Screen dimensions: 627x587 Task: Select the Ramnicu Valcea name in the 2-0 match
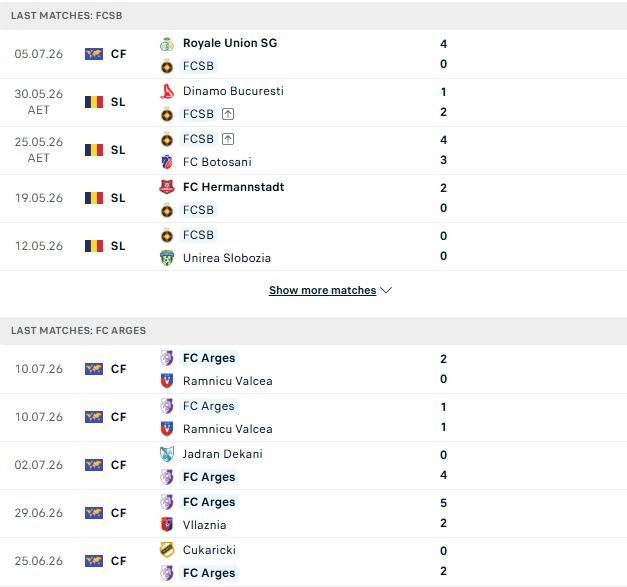[228, 381]
